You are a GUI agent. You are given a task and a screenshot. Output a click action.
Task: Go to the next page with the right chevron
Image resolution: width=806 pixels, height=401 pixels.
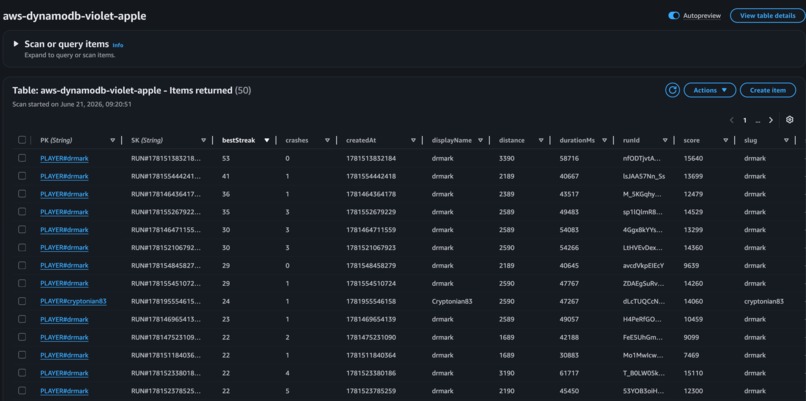pos(771,120)
